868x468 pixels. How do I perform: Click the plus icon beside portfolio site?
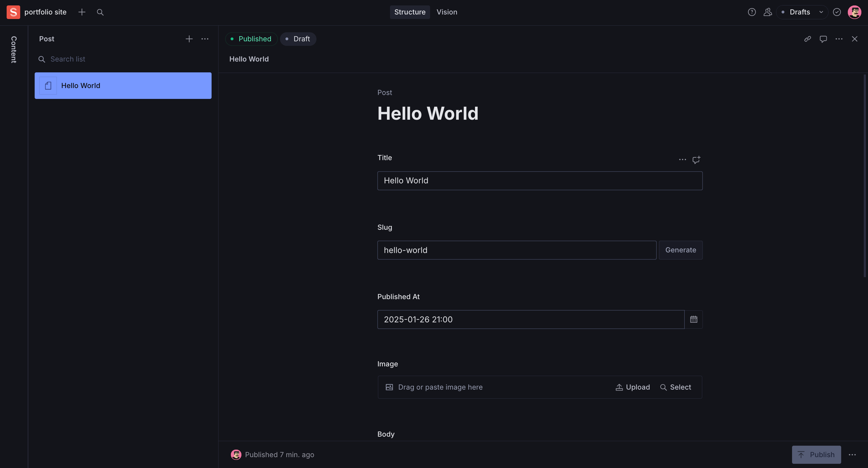tap(82, 12)
